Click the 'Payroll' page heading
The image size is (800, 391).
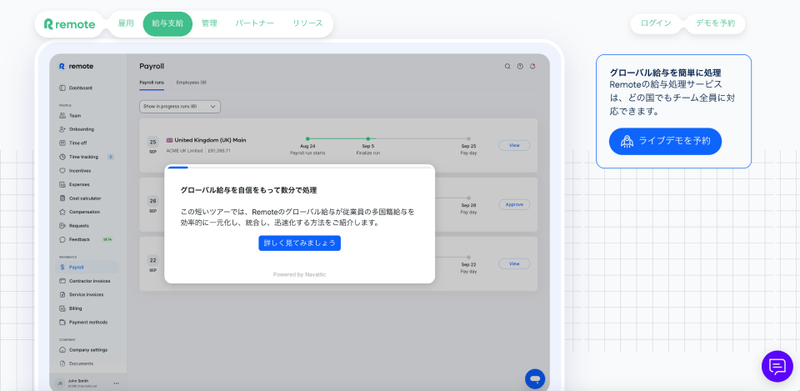[x=152, y=66]
